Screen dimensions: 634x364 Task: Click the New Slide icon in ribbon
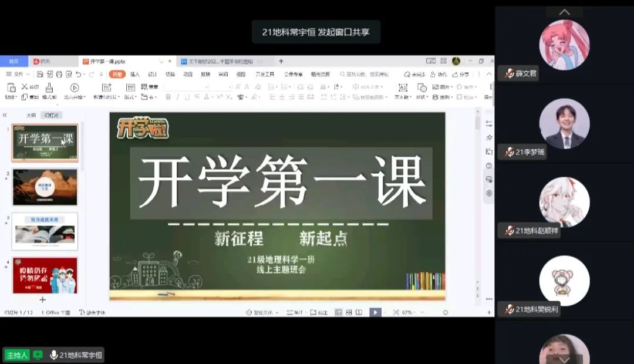106,87
